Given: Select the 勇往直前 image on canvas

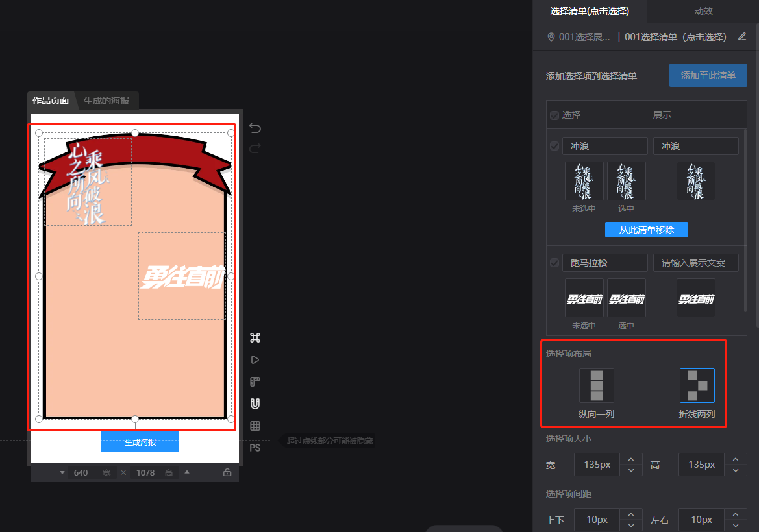Looking at the screenshot, I should pos(182,276).
